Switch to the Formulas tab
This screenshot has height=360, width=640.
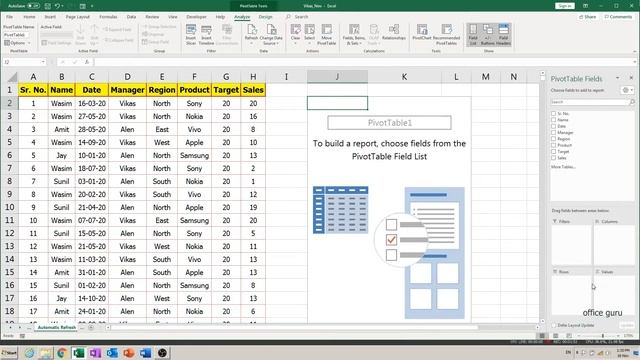108,17
